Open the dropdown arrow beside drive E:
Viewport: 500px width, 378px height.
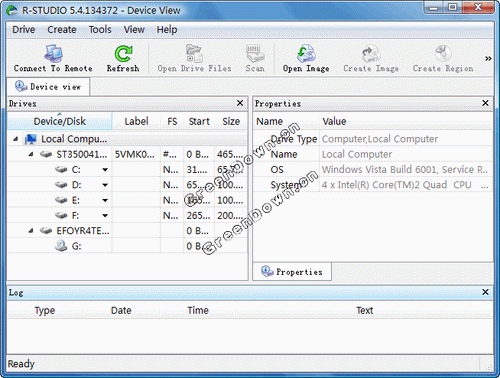(x=105, y=200)
